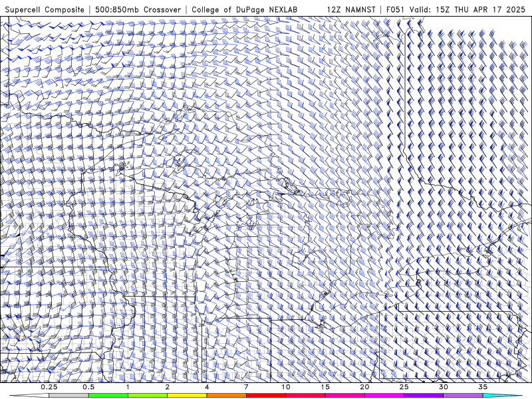The image size is (532, 399).
Task: Click the "12Z NAMNST" model run label
Action: pyautogui.click(x=351, y=9)
